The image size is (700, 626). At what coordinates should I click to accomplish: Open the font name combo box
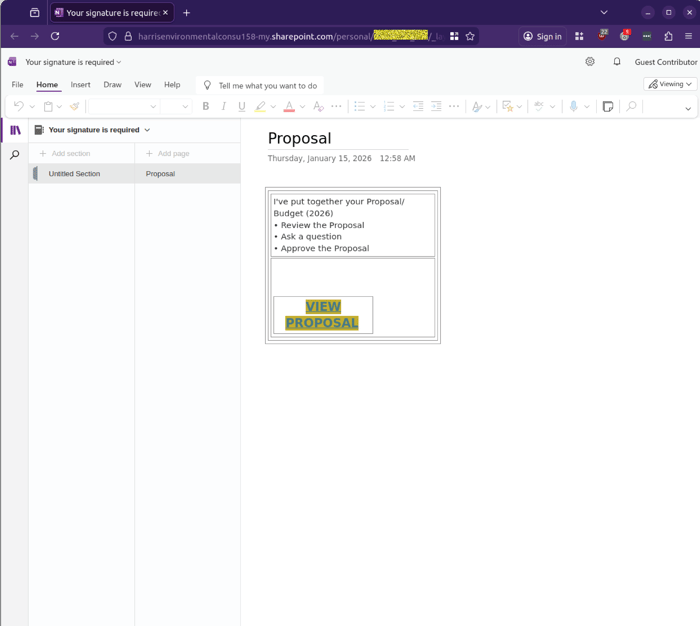[123, 106]
